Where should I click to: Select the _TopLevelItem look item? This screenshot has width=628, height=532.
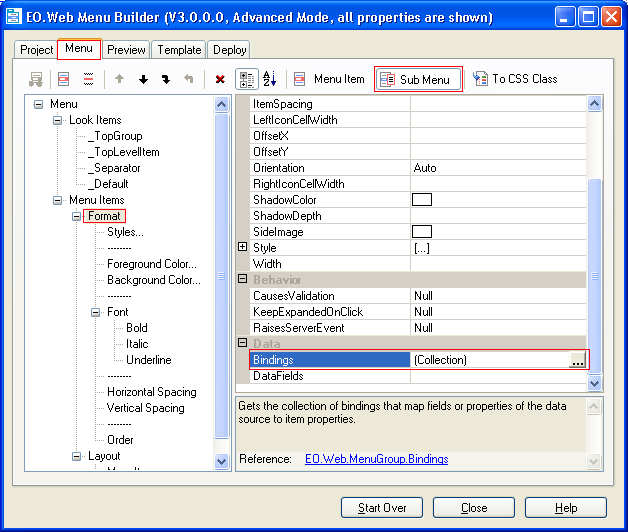point(124,152)
